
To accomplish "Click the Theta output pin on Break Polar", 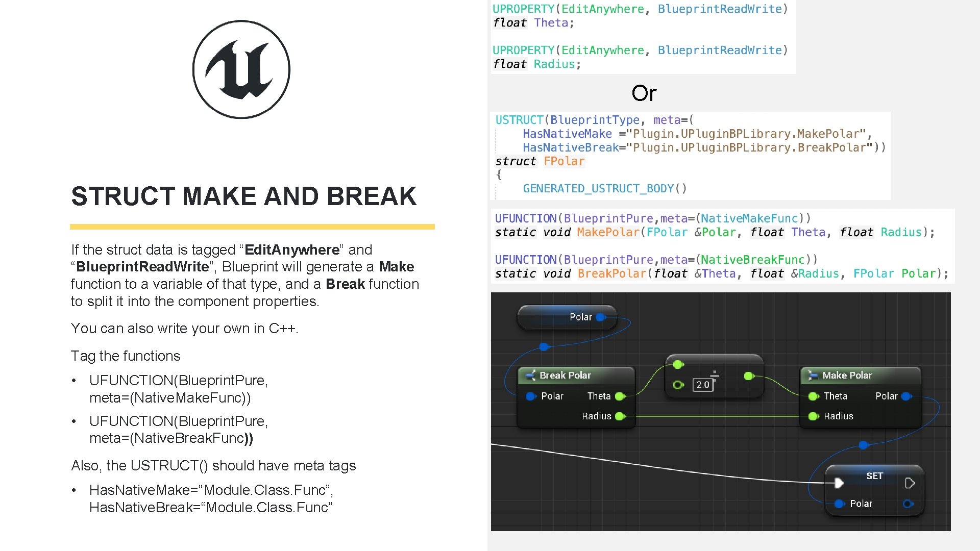I will [620, 396].
